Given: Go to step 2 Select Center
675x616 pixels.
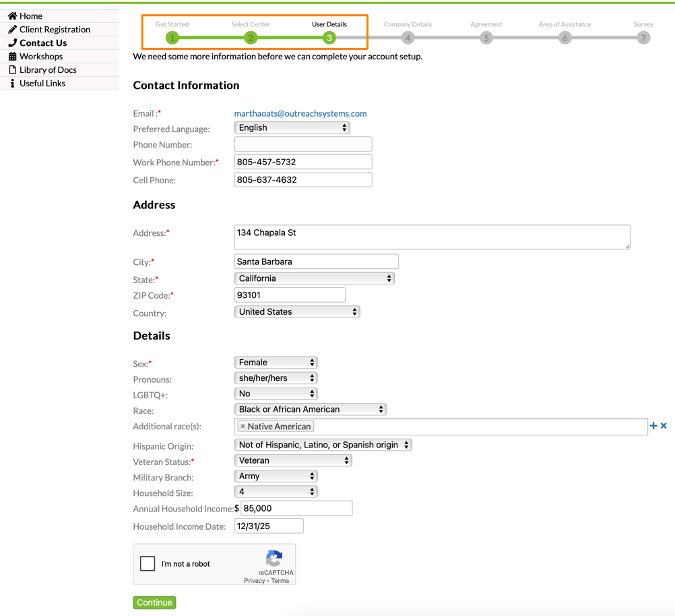Looking at the screenshot, I should (x=251, y=38).
